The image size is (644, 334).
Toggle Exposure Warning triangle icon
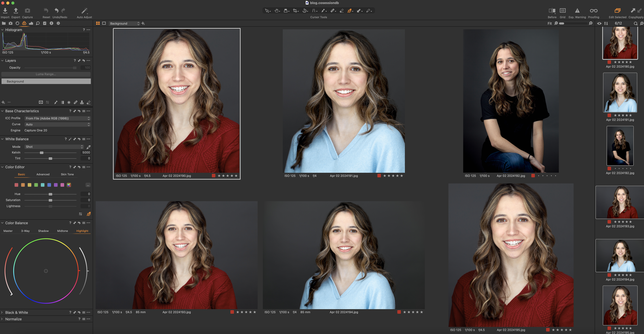click(x=577, y=11)
